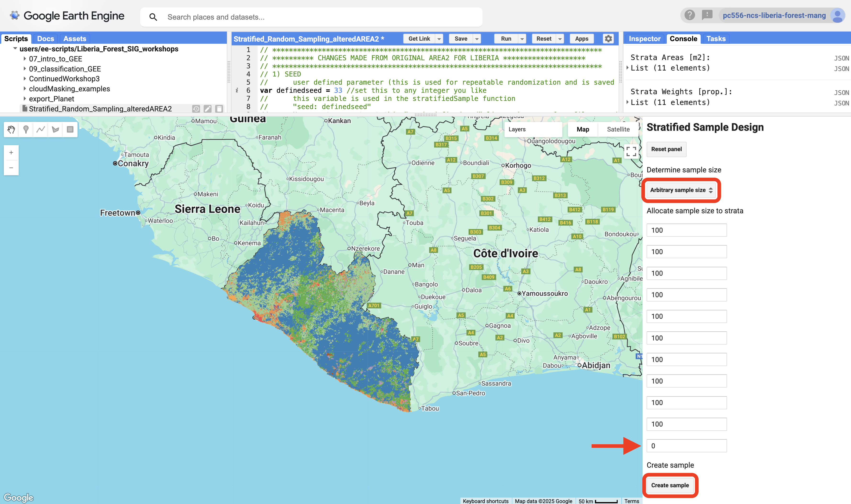Screen dimensions: 851x504
Task: Delete the Stratified_Random_Sampling script via trash icon
Action: pyautogui.click(x=219, y=109)
